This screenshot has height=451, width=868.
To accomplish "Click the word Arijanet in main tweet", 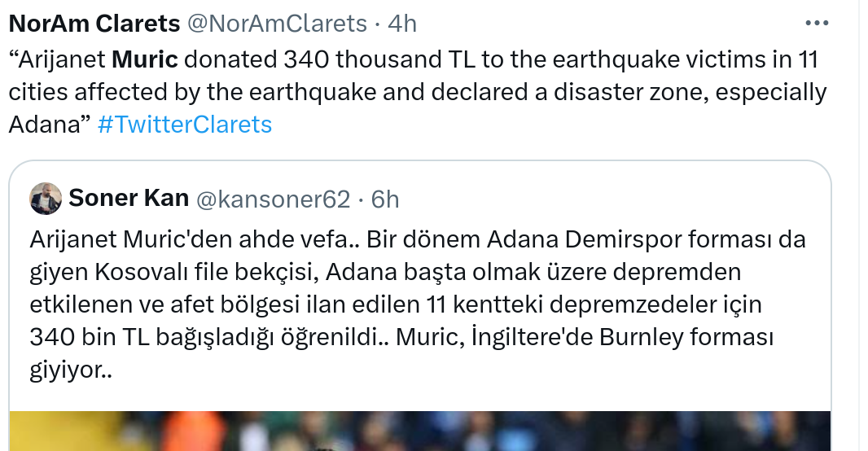I will [58, 60].
